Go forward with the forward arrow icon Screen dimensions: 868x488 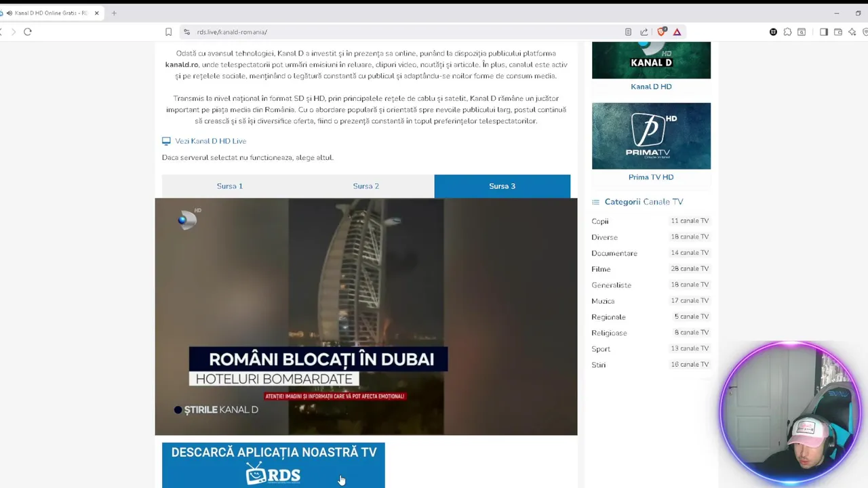click(x=13, y=32)
